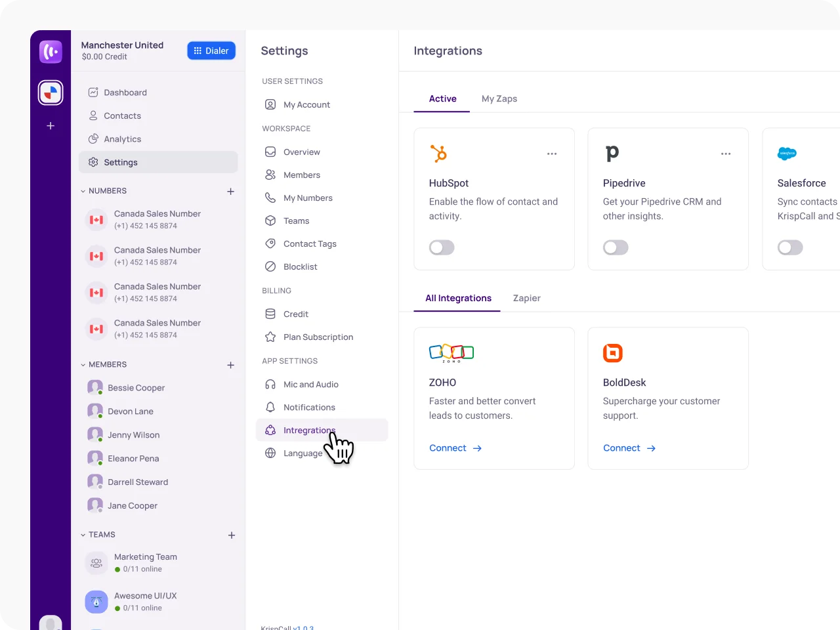840x630 pixels.
Task: Open Analytics in the sidebar
Action: tap(158, 139)
